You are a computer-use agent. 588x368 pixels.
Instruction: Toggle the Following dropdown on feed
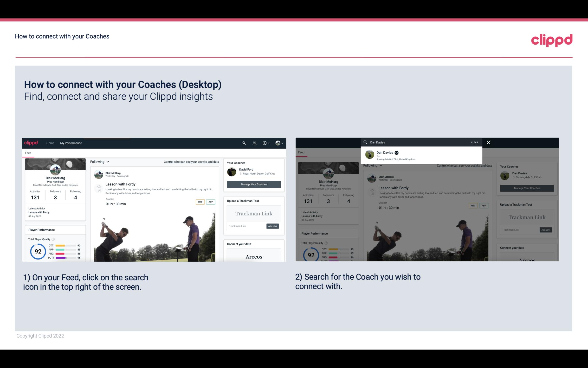click(x=100, y=161)
